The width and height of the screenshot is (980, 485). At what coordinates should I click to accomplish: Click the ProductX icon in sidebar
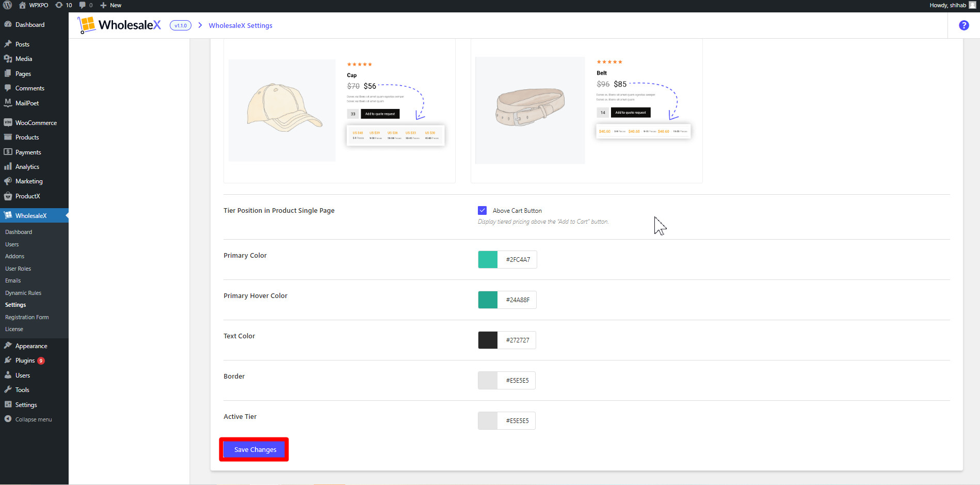(x=8, y=196)
